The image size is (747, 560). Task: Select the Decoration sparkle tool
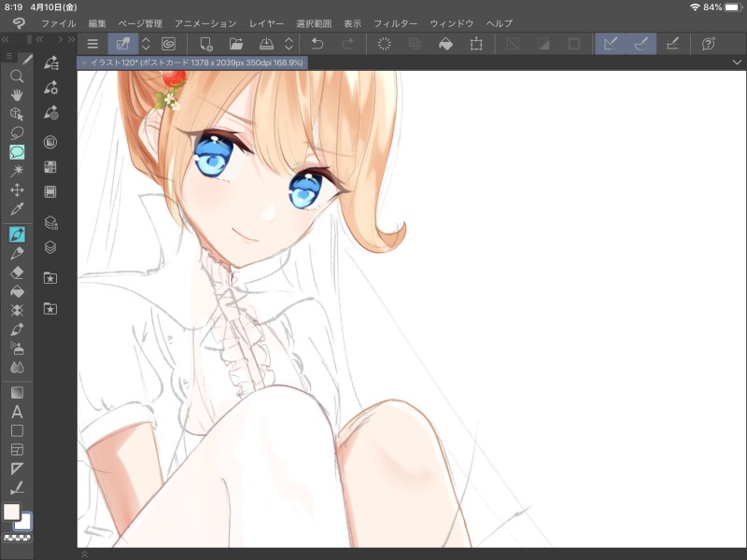click(17, 311)
